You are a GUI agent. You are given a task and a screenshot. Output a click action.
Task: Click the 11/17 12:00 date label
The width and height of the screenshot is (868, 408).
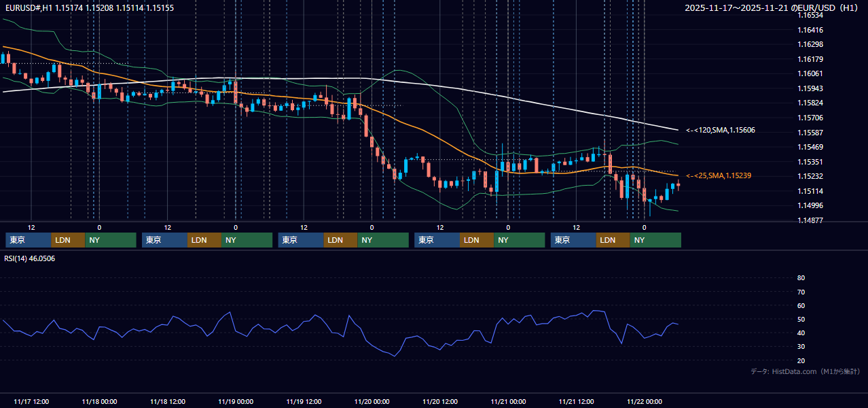[x=31, y=402]
